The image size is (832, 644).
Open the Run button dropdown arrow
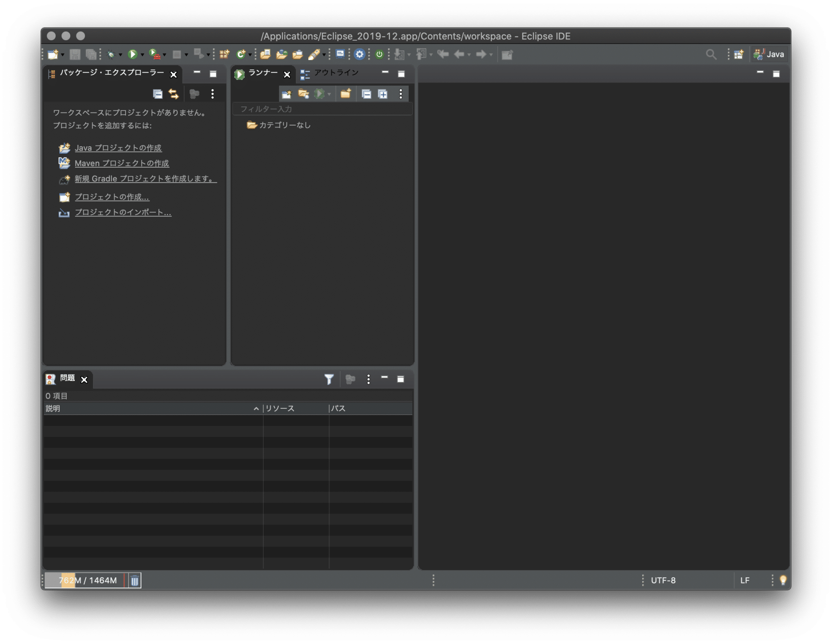coord(142,54)
